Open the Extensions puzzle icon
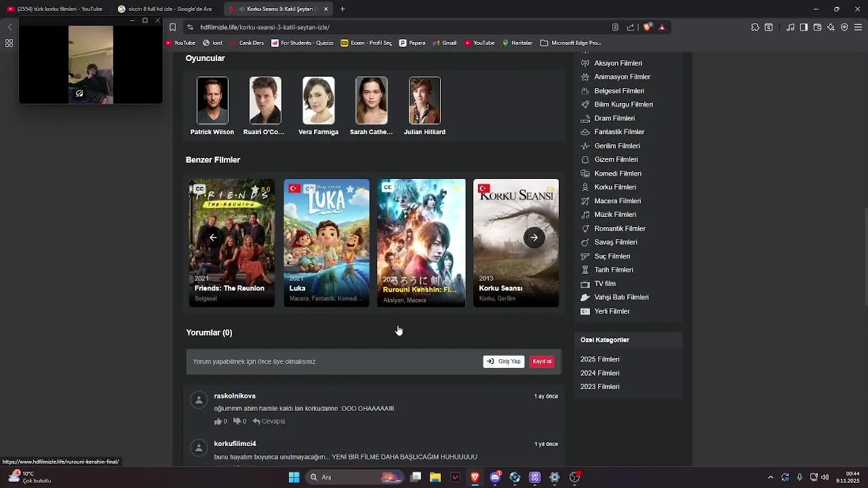The width and height of the screenshot is (868, 488). point(755,27)
